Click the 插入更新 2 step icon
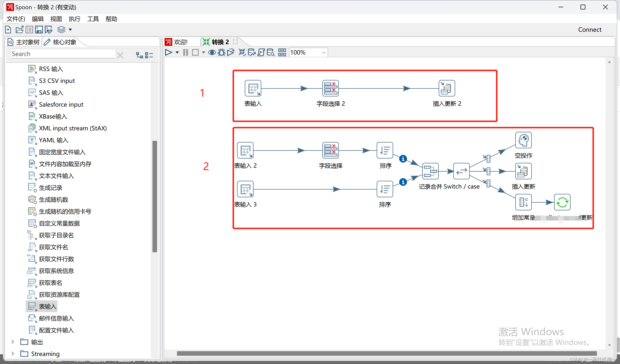This screenshot has height=364, width=620. tap(447, 88)
